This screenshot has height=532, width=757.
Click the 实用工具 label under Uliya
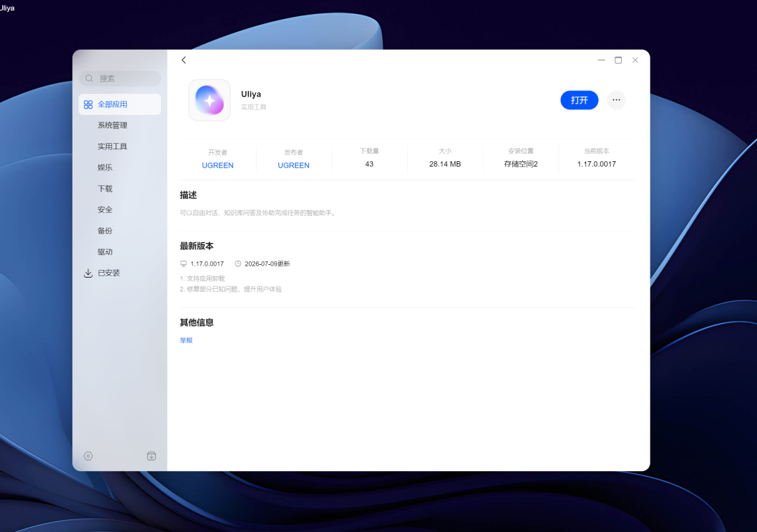(254, 107)
